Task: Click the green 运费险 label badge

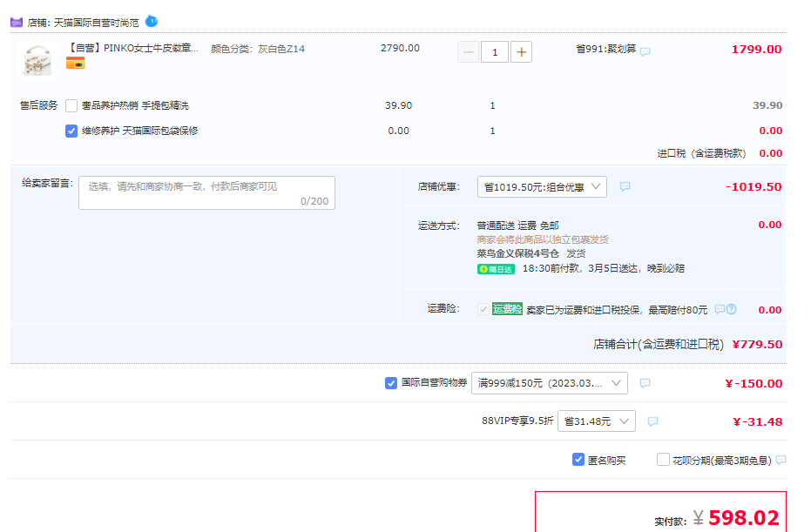Action: coord(507,309)
